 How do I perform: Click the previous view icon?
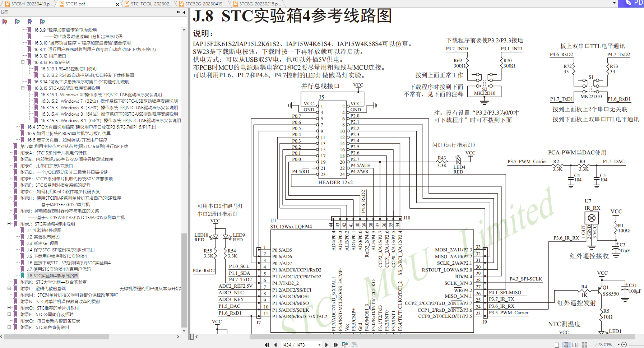coord(345,345)
